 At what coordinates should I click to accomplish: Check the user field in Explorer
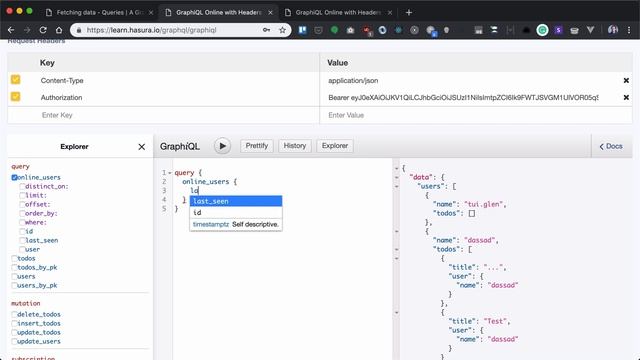coord(22,249)
